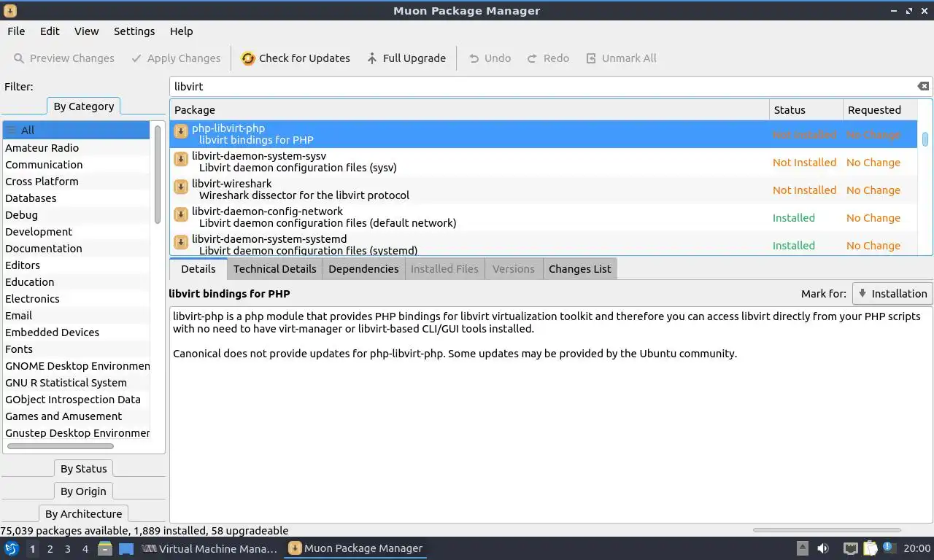Click the package icon beside libvirt-wireshark
This screenshot has width=934, height=560.
(181, 187)
